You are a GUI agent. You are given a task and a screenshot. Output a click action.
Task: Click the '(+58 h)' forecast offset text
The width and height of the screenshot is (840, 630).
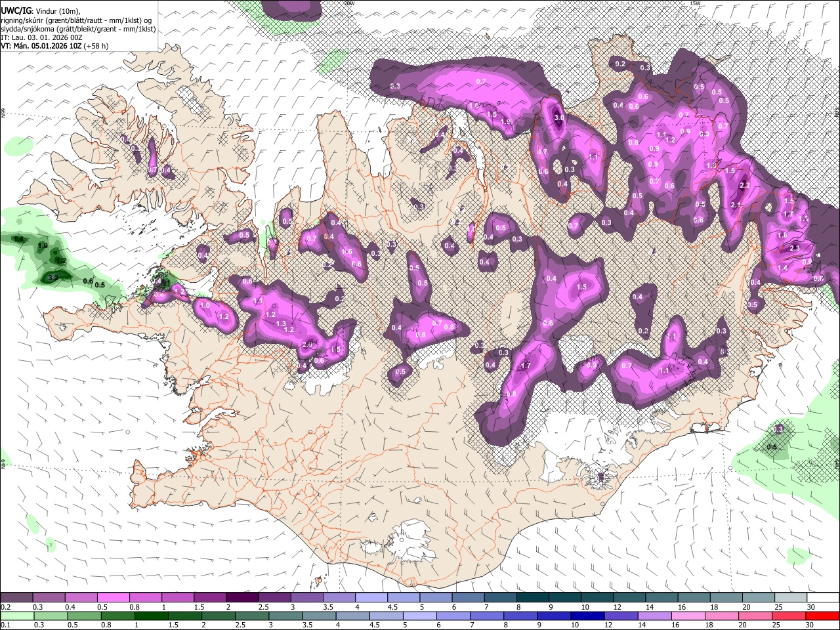click(96, 46)
